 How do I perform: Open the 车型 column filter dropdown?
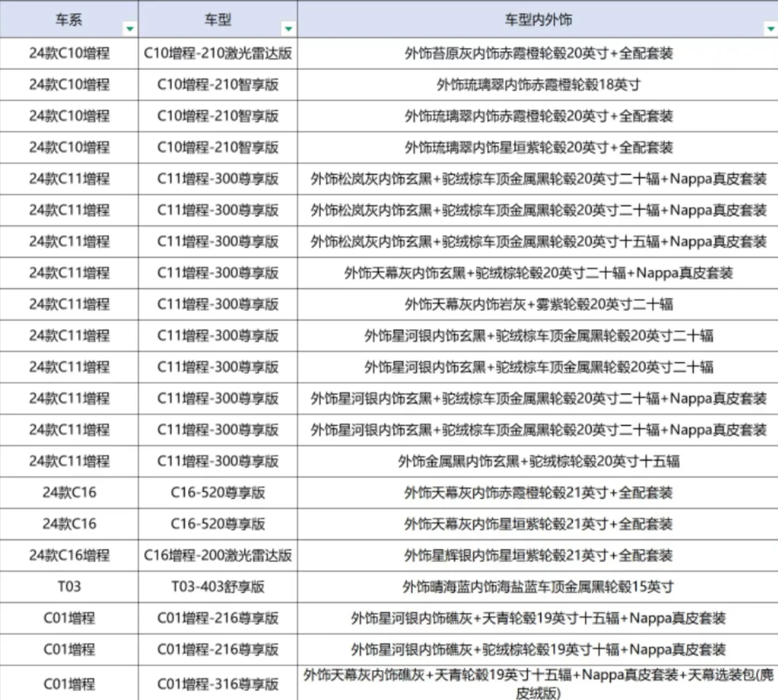click(x=289, y=29)
